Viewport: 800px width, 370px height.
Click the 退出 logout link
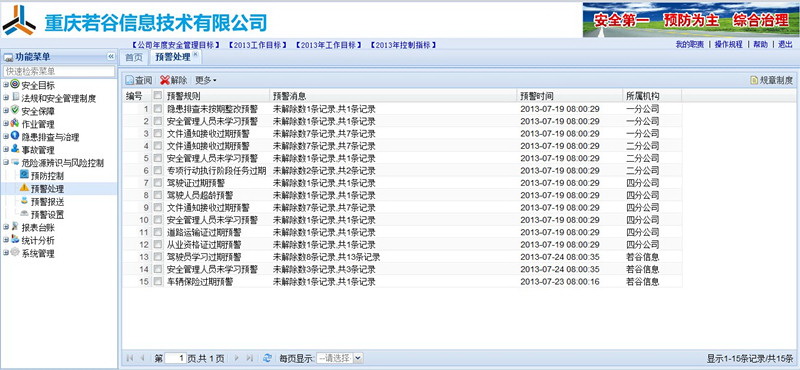tap(786, 44)
